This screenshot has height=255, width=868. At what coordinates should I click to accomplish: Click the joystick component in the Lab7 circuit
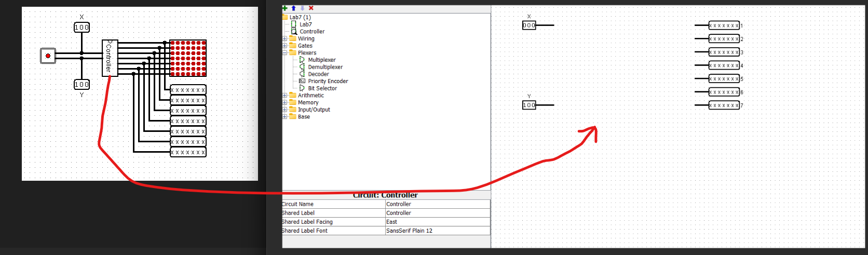(x=48, y=56)
